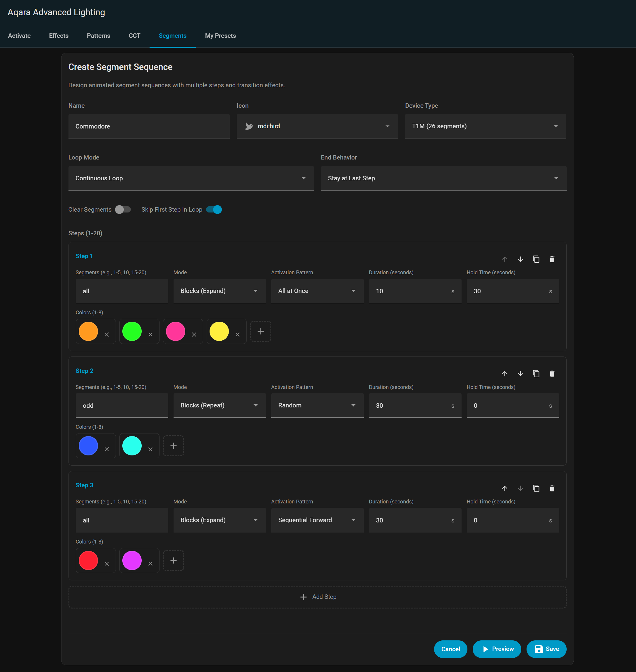Remove the yellow color from Step 1

point(237,335)
